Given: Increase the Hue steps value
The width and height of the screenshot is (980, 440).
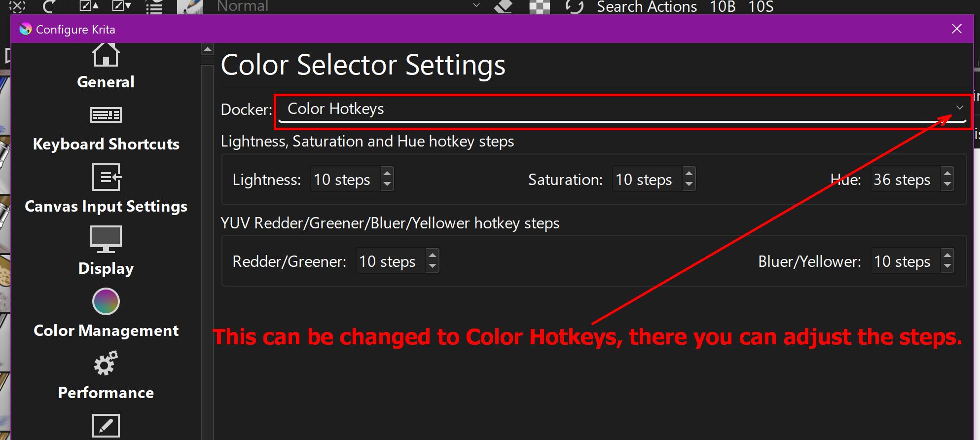Looking at the screenshot, I should [947, 173].
